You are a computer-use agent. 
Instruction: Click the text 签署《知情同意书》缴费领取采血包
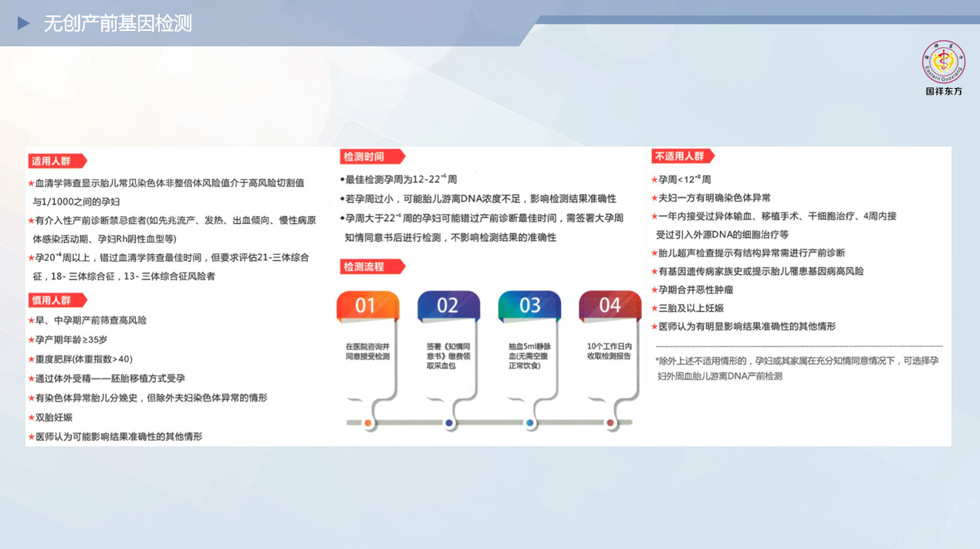coord(448,356)
